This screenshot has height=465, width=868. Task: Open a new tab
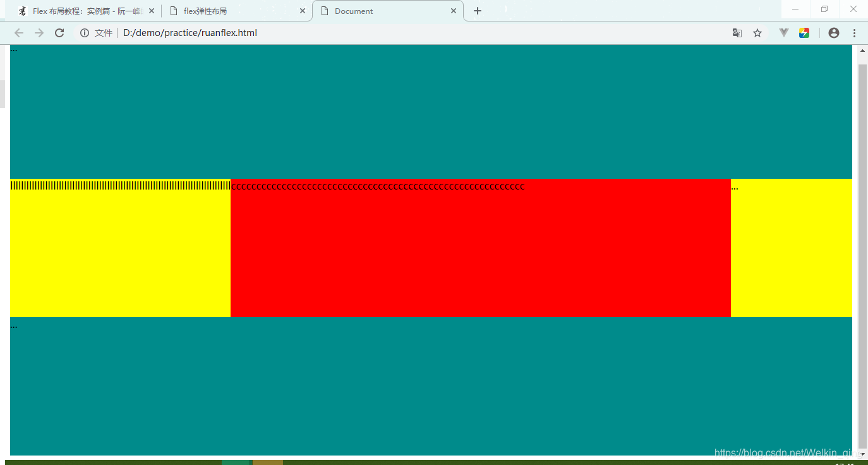point(478,11)
